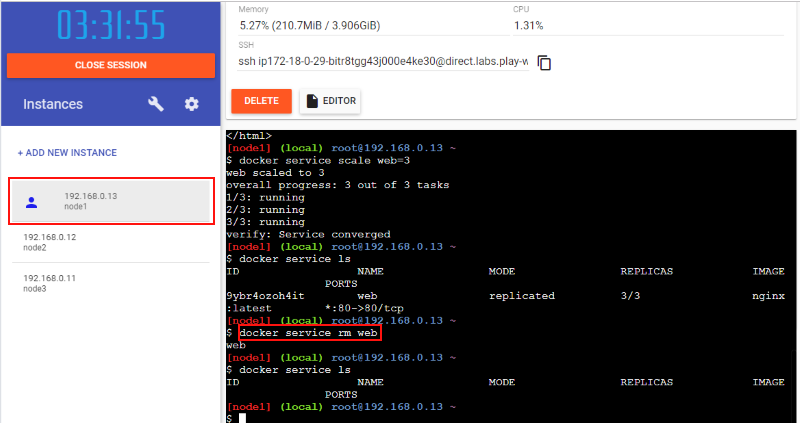Click the session timer 03:31:55
This screenshot has width=800, height=423.
(x=111, y=24)
